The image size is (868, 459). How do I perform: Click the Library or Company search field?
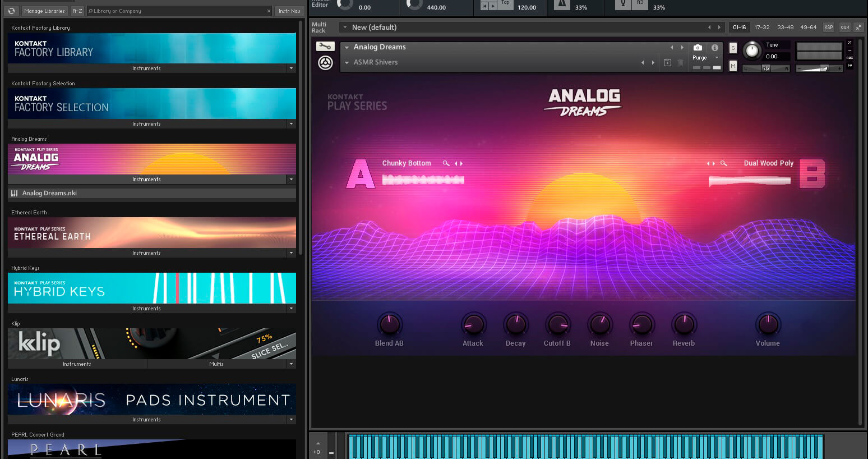pos(179,11)
